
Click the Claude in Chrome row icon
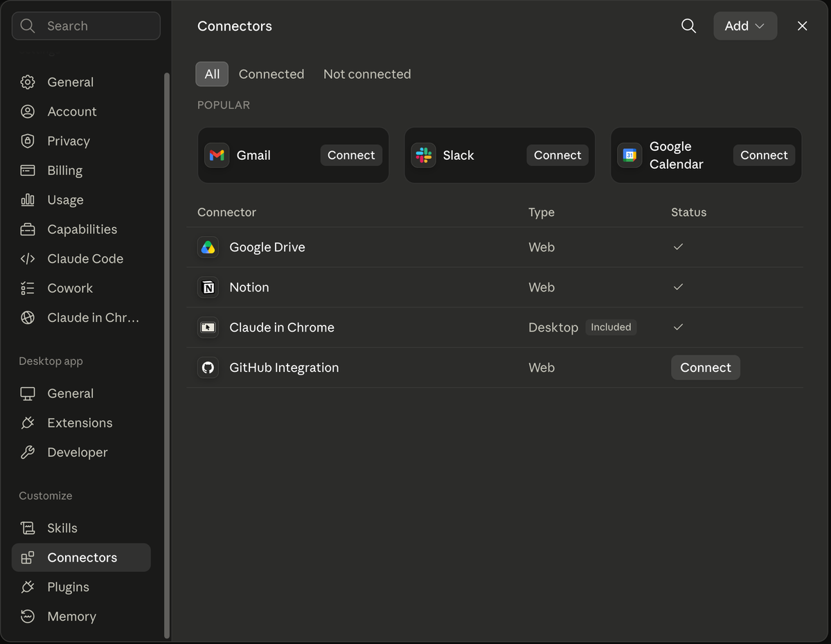pyautogui.click(x=208, y=328)
